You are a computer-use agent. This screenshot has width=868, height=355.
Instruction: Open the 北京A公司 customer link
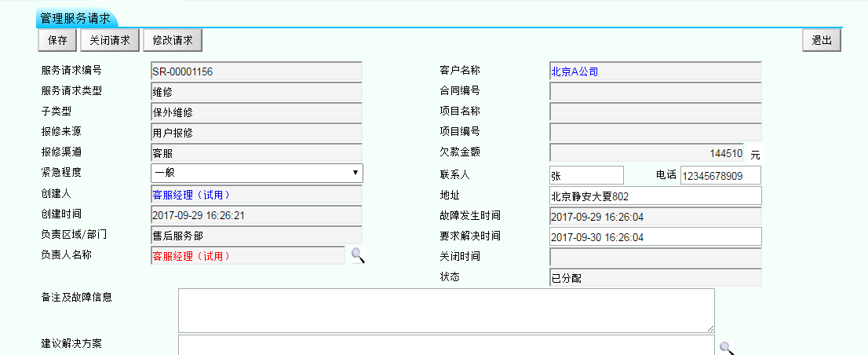click(x=574, y=71)
